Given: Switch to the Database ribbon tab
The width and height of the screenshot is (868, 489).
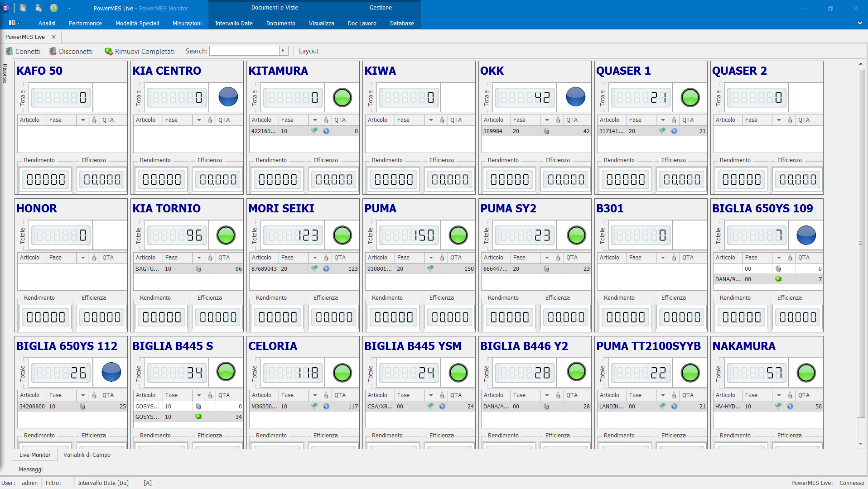Looking at the screenshot, I should pos(402,23).
